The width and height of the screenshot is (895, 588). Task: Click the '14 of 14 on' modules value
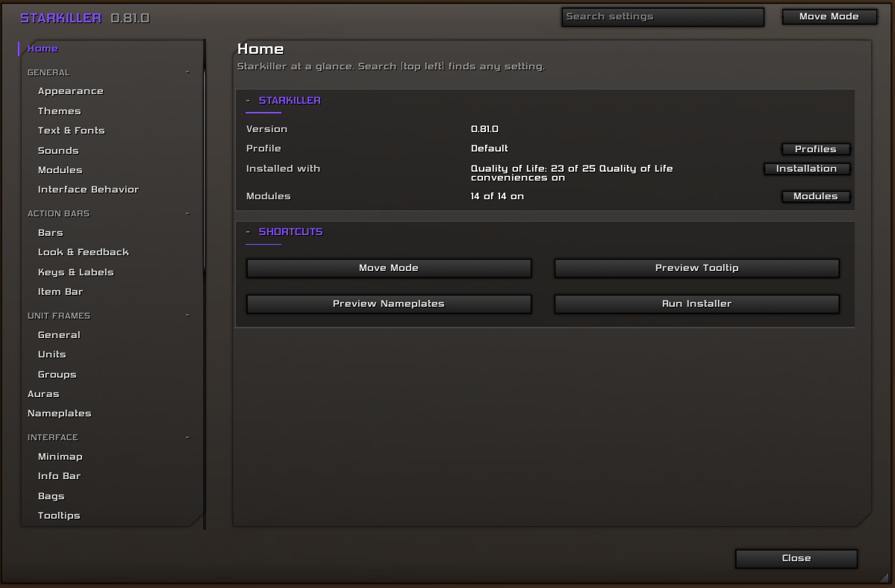click(x=497, y=196)
